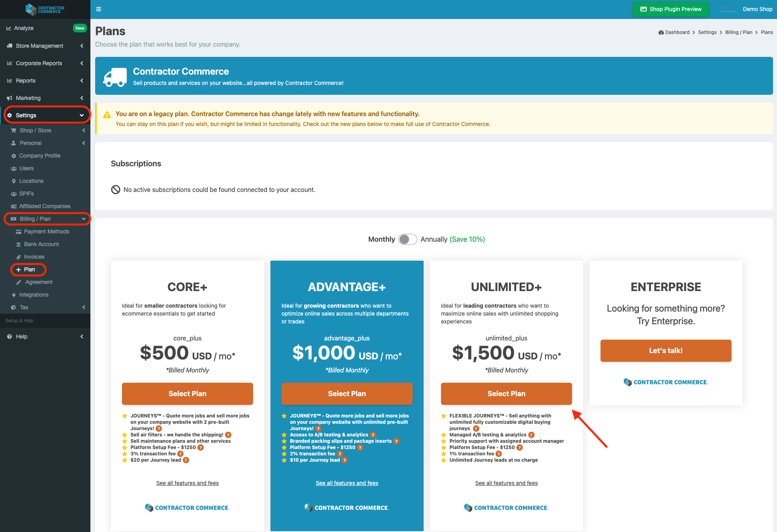The width and height of the screenshot is (777, 532).
Task: Click help icon beside 1% transaction fee
Action: pyautogui.click(x=499, y=454)
